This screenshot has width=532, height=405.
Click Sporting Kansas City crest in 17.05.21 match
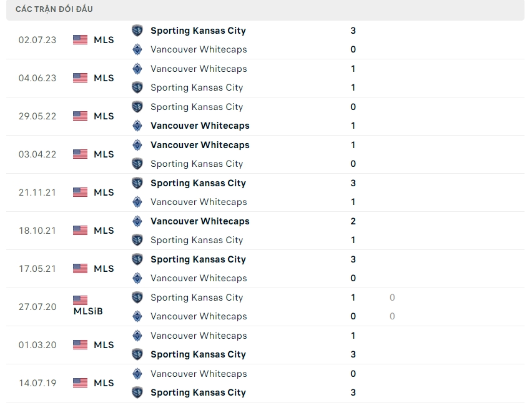tap(137, 259)
